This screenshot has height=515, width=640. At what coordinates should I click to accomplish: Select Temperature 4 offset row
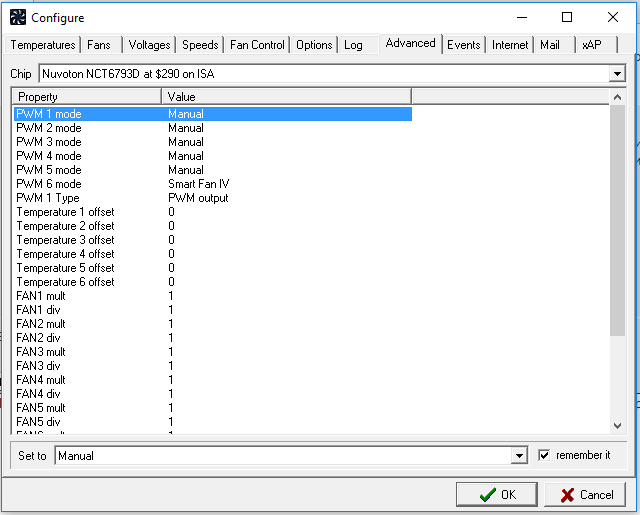pos(213,254)
